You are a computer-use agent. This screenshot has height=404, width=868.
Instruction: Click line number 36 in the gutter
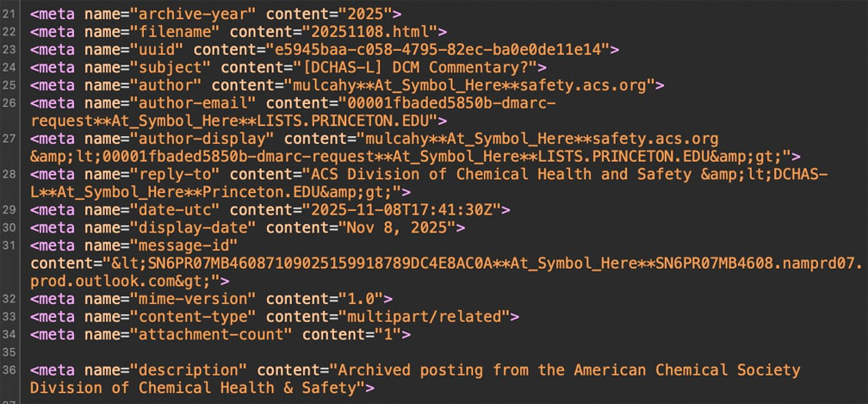(9, 370)
